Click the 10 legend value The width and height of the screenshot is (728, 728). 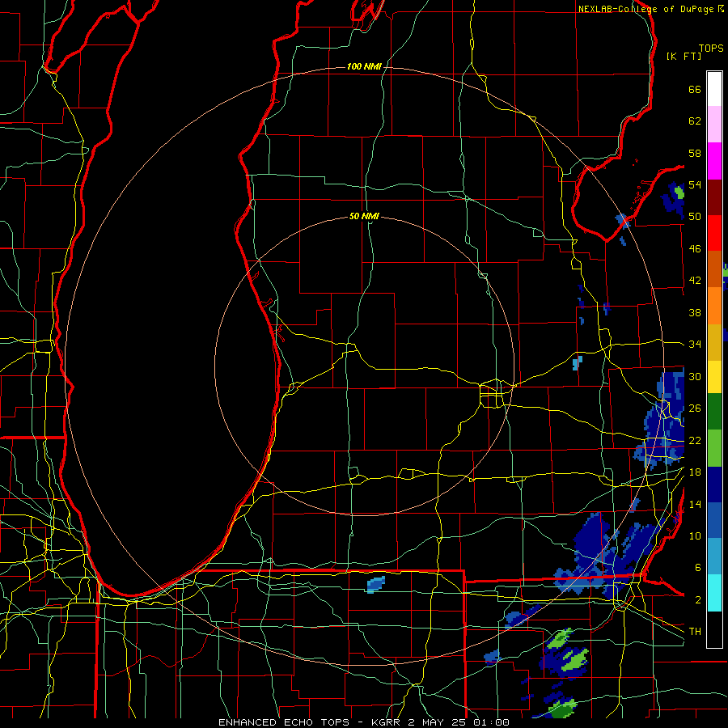695,535
